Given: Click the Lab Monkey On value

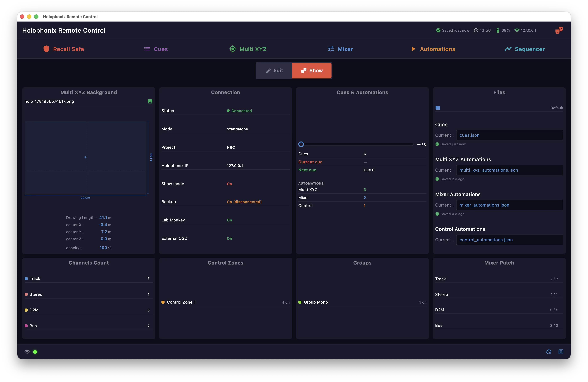Looking at the screenshot, I should pyautogui.click(x=229, y=220).
